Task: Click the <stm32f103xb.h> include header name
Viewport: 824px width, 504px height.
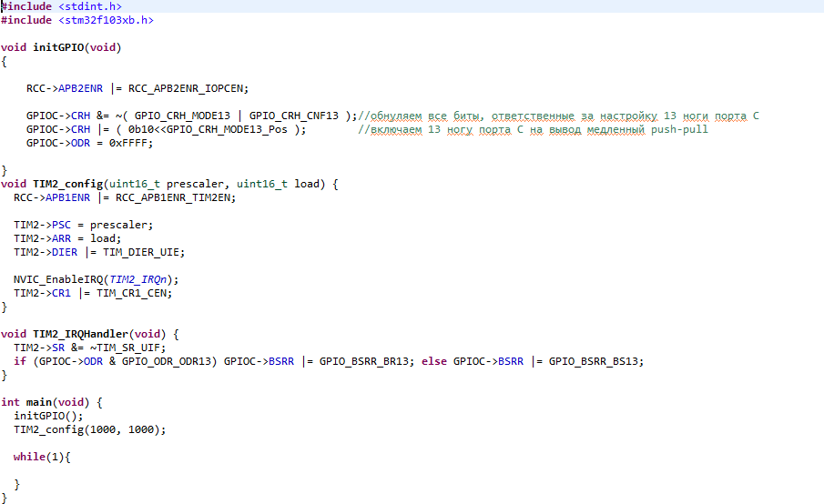Action: (x=107, y=20)
